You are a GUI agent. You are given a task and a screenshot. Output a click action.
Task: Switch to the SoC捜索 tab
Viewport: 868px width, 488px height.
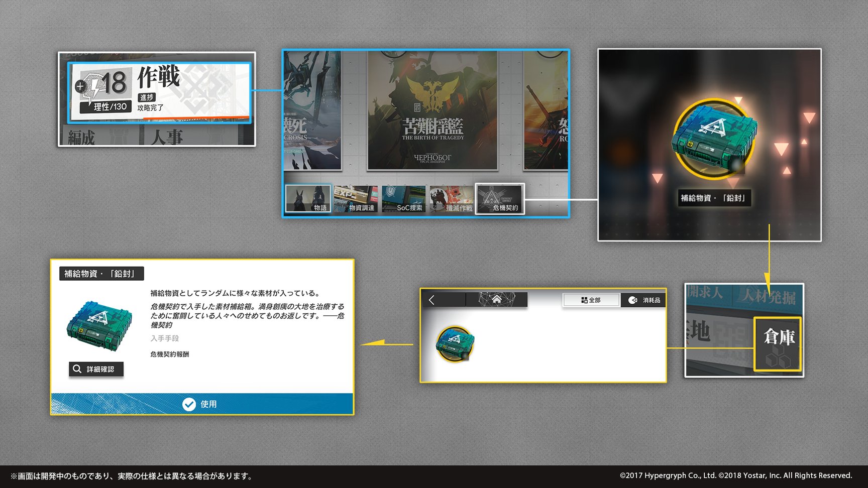click(x=403, y=199)
